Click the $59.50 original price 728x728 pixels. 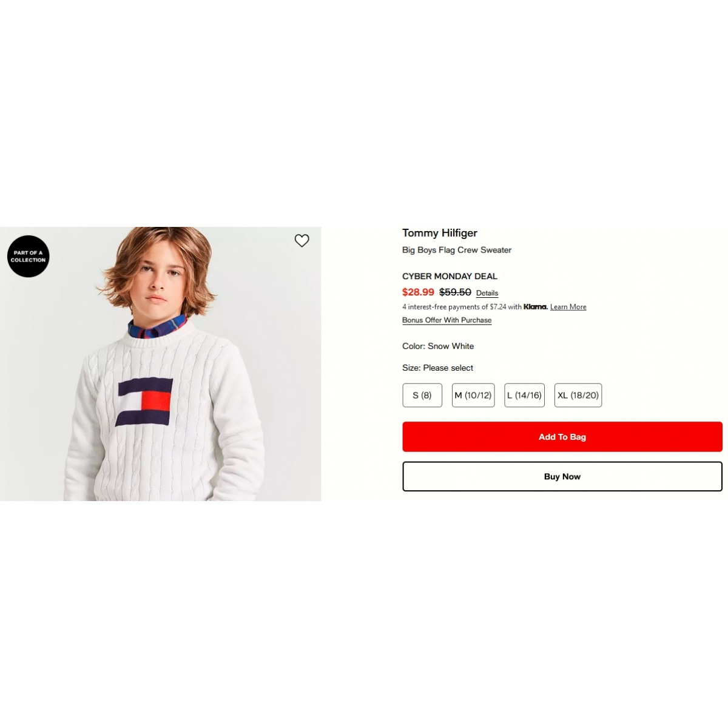coord(455,292)
